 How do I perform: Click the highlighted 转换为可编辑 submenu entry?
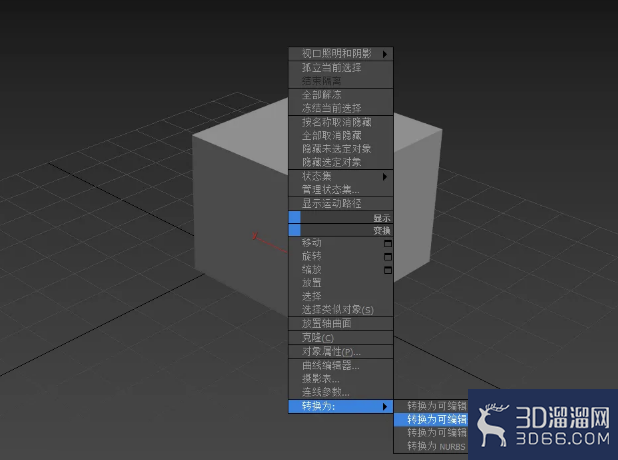coord(431,419)
